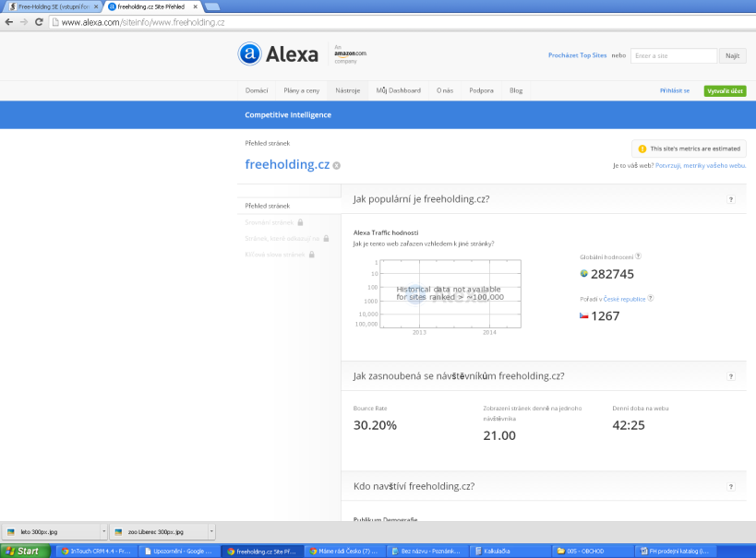The height and width of the screenshot is (558, 756).
Task: Click the České republice link
Action: point(624,299)
